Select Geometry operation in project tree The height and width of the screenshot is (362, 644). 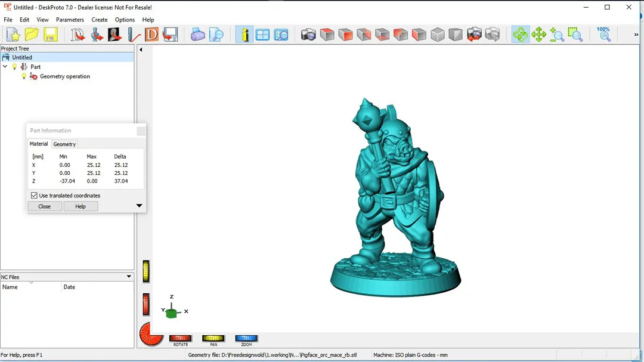[65, 76]
